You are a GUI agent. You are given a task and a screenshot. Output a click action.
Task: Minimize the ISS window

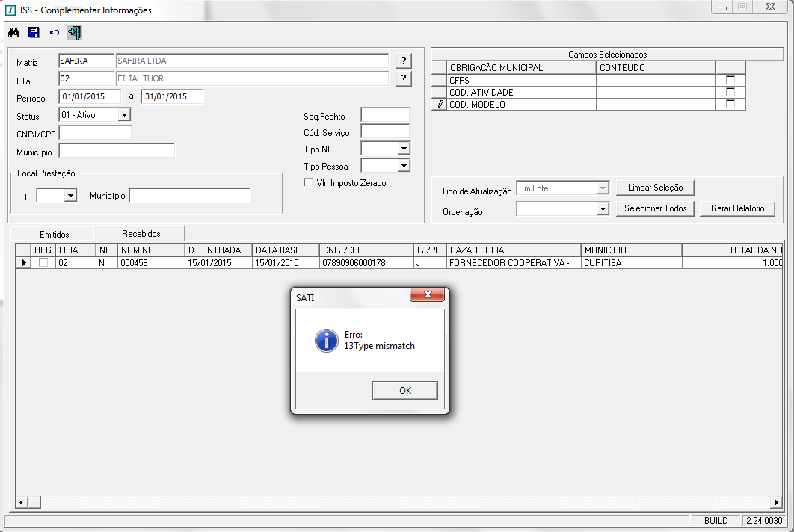pyautogui.click(x=722, y=7)
